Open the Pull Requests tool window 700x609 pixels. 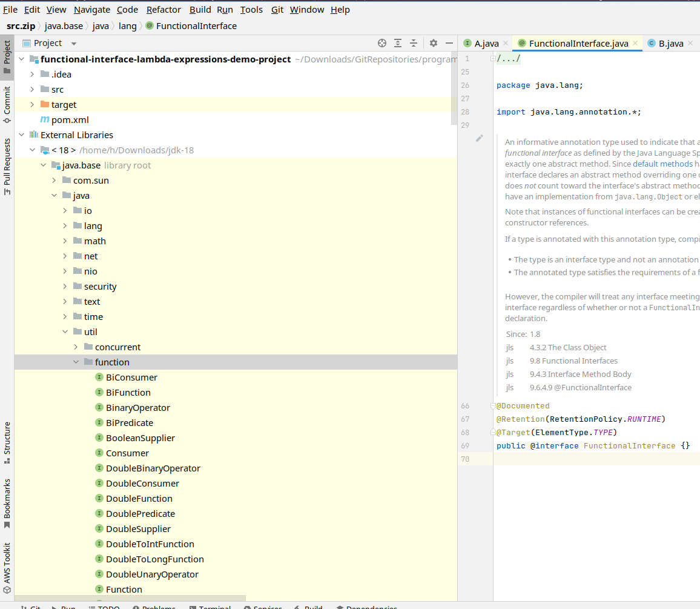pyautogui.click(x=7, y=166)
